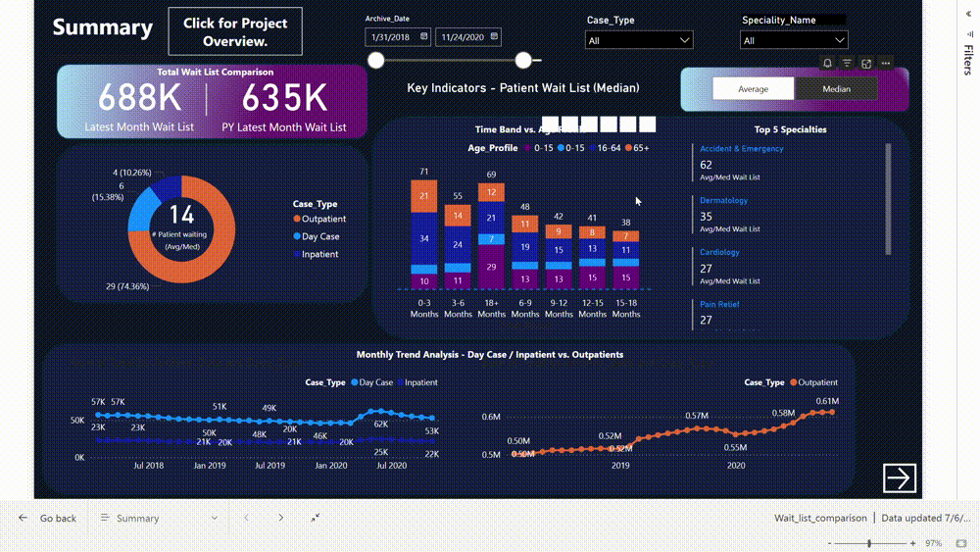
Task: Open focus mode for the Average/Median visual
Action: (x=866, y=64)
